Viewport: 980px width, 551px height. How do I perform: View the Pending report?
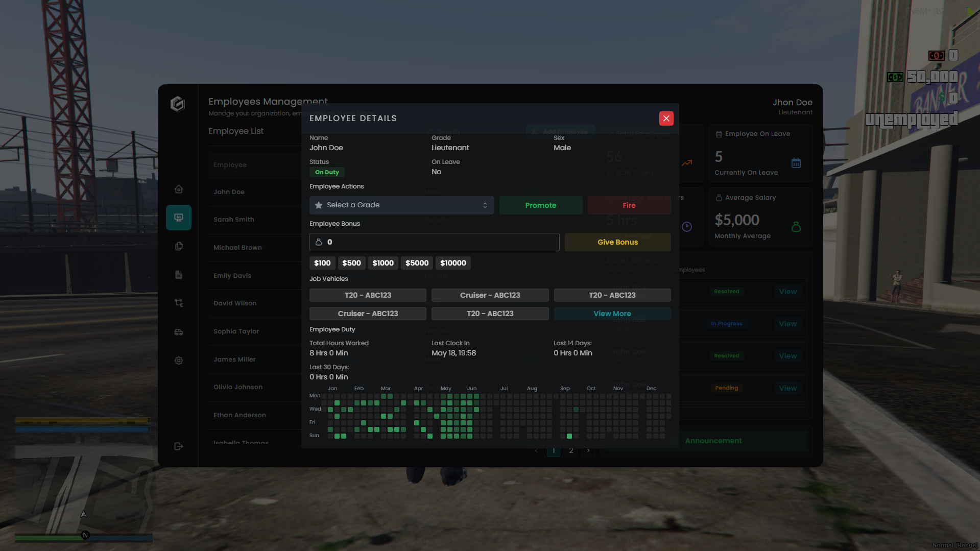(x=787, y=388)
